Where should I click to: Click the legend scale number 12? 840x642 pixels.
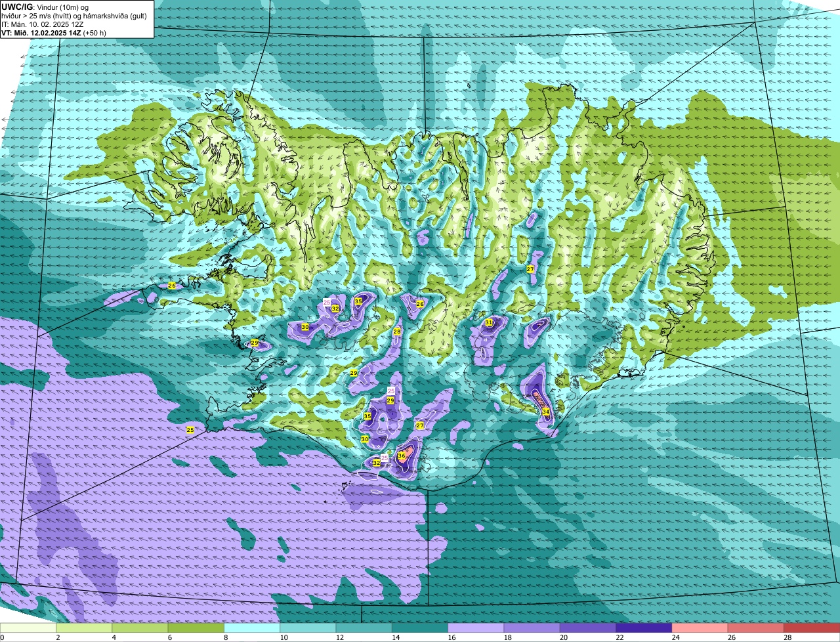(x=339, y=637)
